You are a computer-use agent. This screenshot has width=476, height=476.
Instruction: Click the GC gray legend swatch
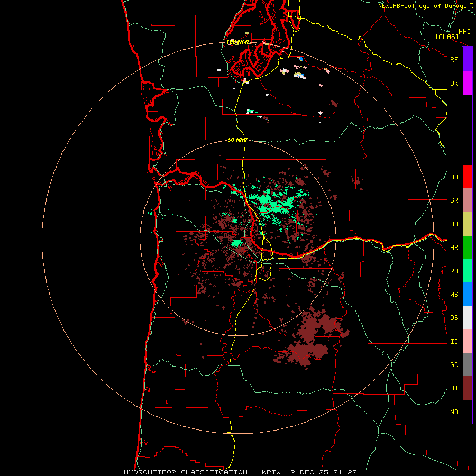[467, 364]
